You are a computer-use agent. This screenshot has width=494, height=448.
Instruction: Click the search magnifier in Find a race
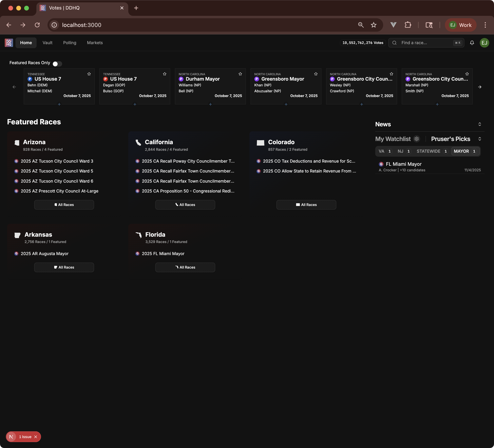click(394, 43)
